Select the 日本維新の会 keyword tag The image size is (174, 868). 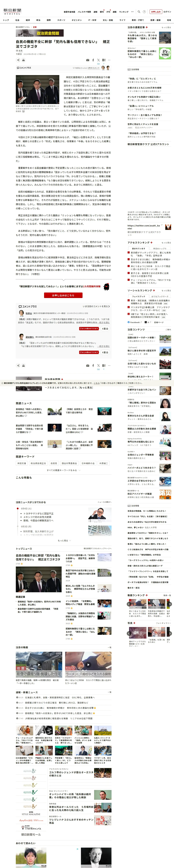pyautogui.click(x=88, y=463)
